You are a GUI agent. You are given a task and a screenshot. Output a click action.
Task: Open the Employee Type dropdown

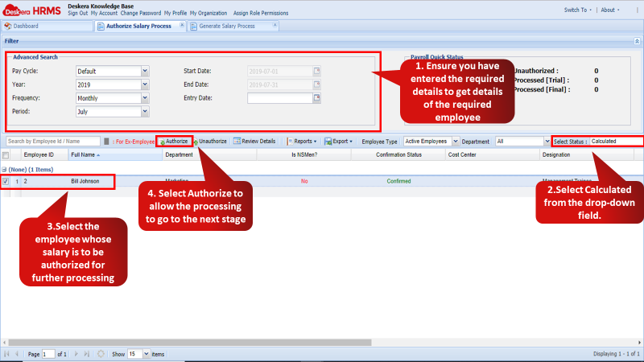(455, 142)
